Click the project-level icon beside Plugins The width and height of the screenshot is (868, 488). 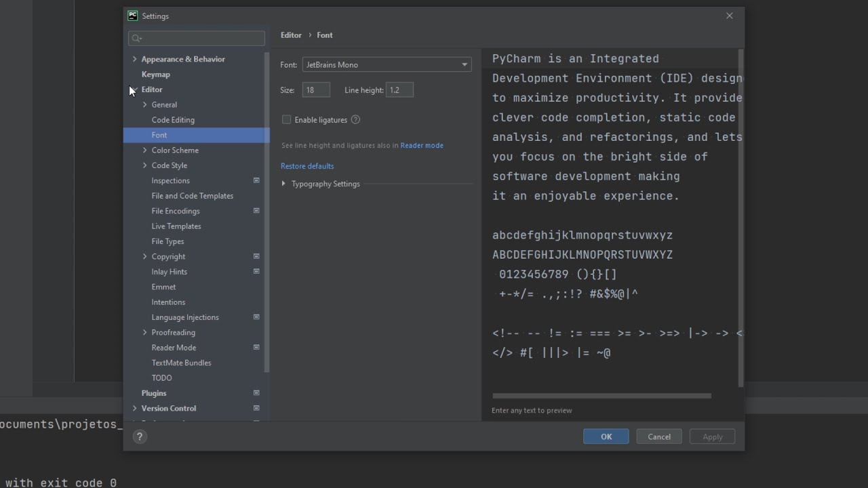[256, 393]
